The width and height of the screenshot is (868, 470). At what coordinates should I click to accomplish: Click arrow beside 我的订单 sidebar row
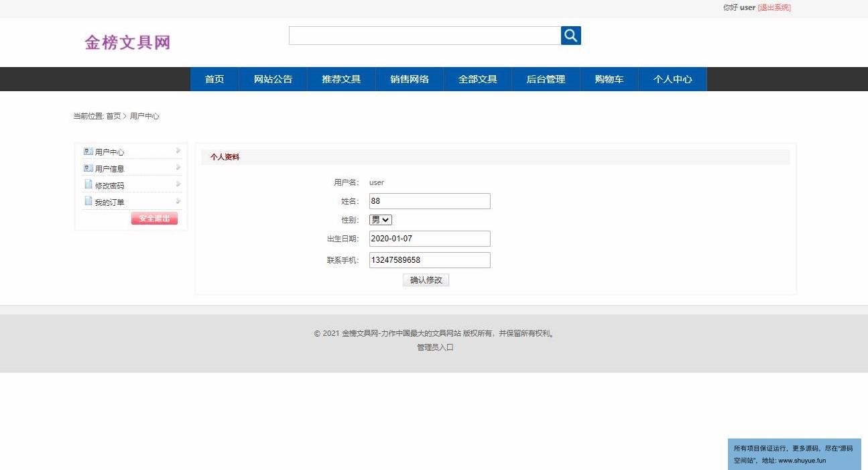178,201
